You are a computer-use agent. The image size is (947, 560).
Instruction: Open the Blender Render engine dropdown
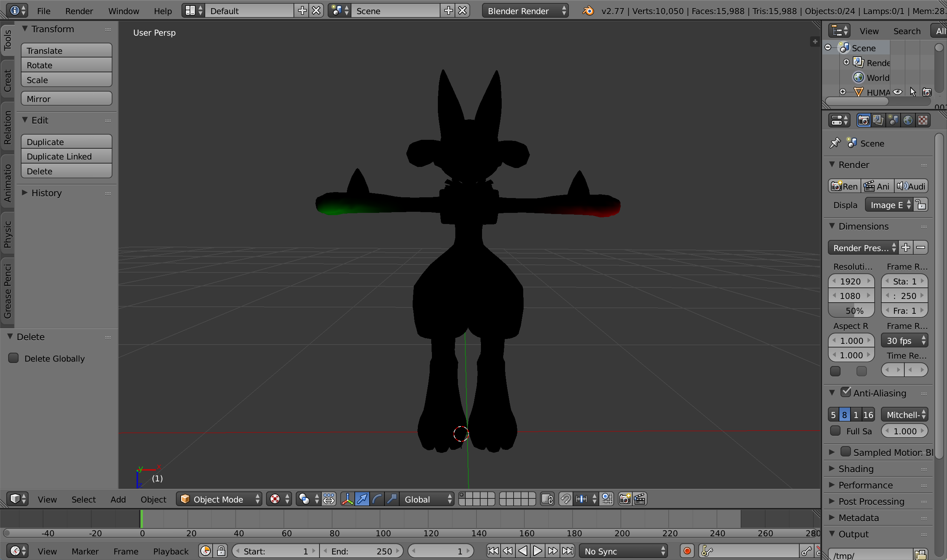pyautogui.click(x=525, y=10)
